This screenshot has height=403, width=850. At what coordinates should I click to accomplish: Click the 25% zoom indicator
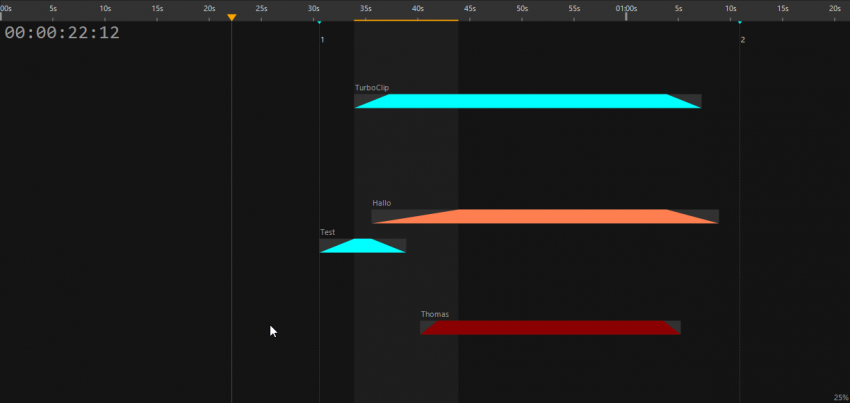pos(840,397)
